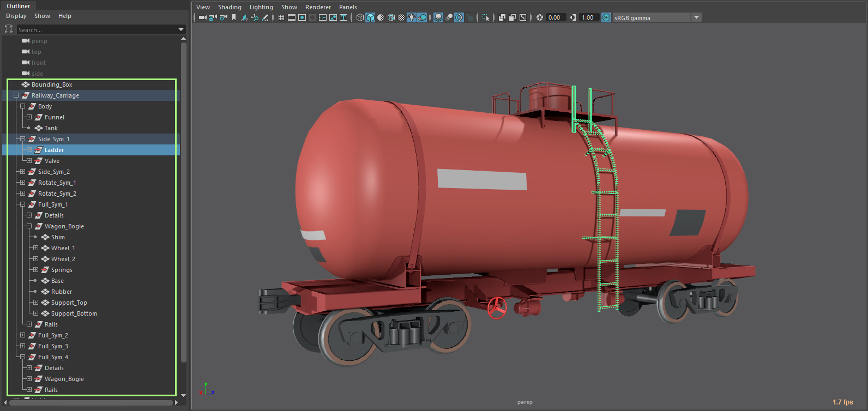Click the exposure value field showing 0.00
The image size is (868, 411).
tap(556, 17)
